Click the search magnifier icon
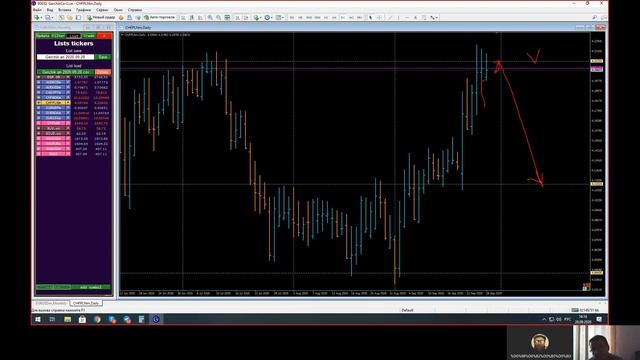Screen dimensions: 640x360 click(594, 18)
